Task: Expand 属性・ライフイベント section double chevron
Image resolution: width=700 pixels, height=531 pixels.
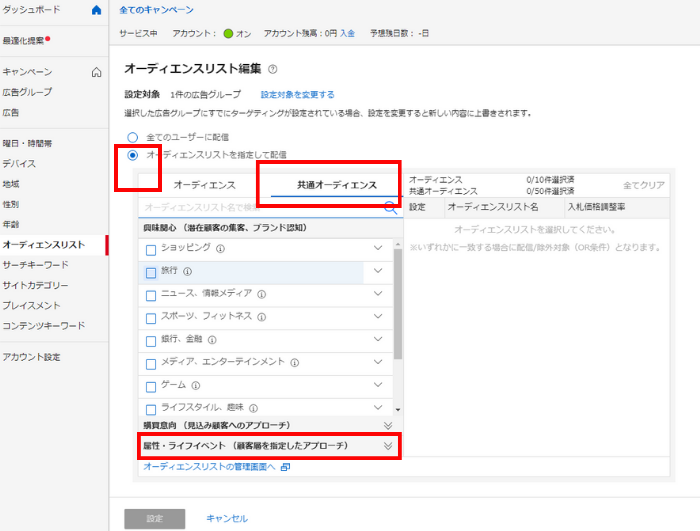Action: [x=388, y=446]
